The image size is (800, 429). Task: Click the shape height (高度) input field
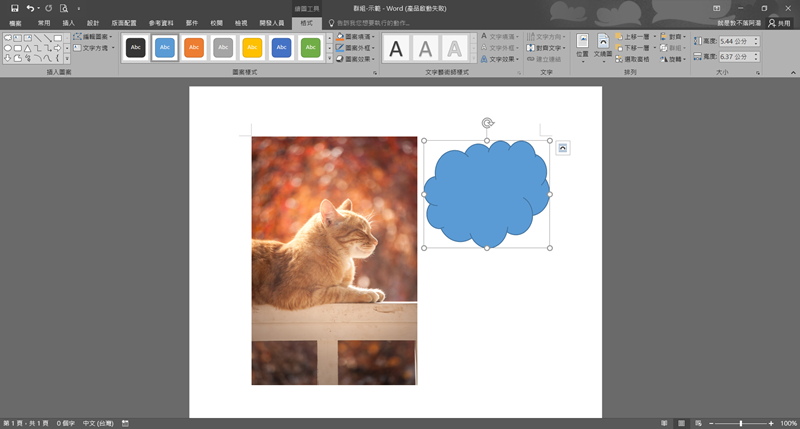coord(735,41)
